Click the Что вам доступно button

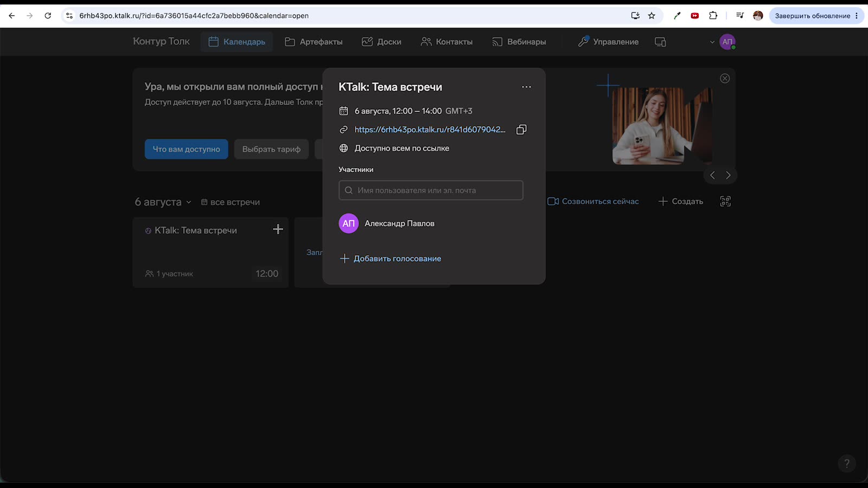point(186,149)
